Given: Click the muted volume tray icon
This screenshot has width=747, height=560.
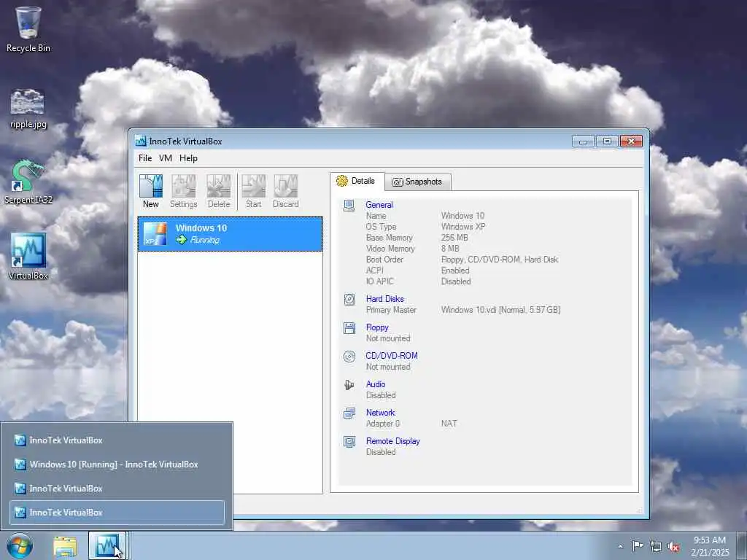Looking at the screenshot, I should point(673,547).
